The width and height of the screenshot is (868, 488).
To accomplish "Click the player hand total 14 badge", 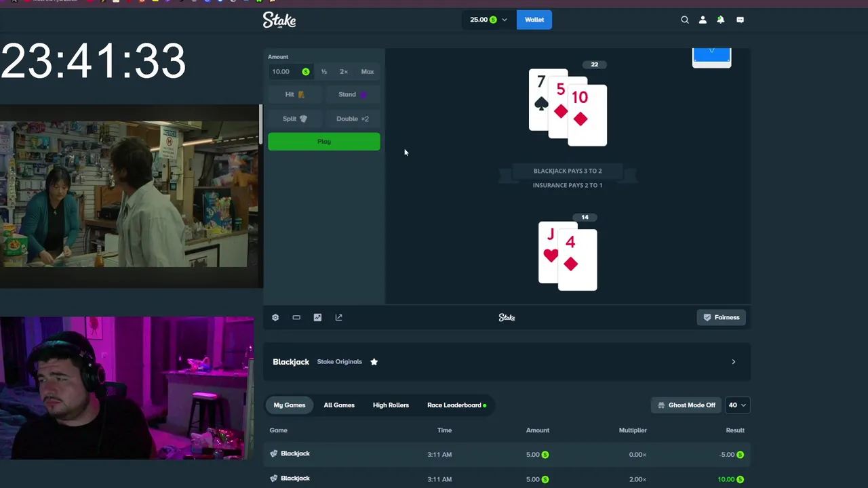I will point(585,217).
